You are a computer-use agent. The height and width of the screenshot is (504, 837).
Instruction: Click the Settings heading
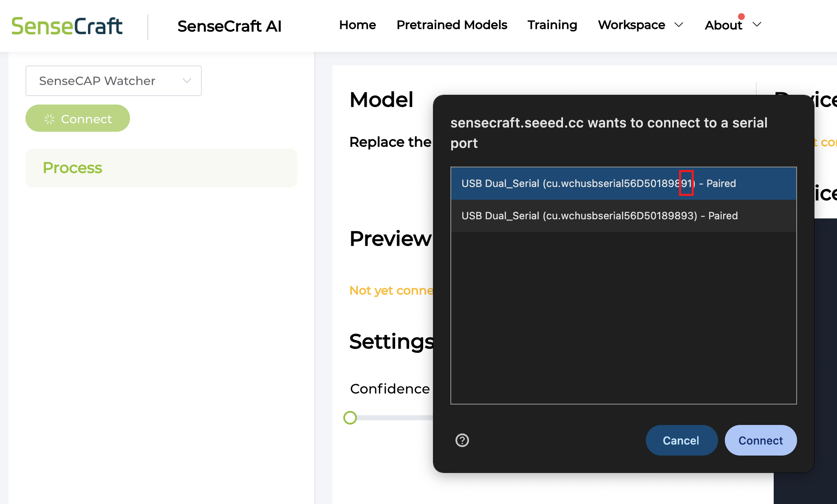[391, 342]
